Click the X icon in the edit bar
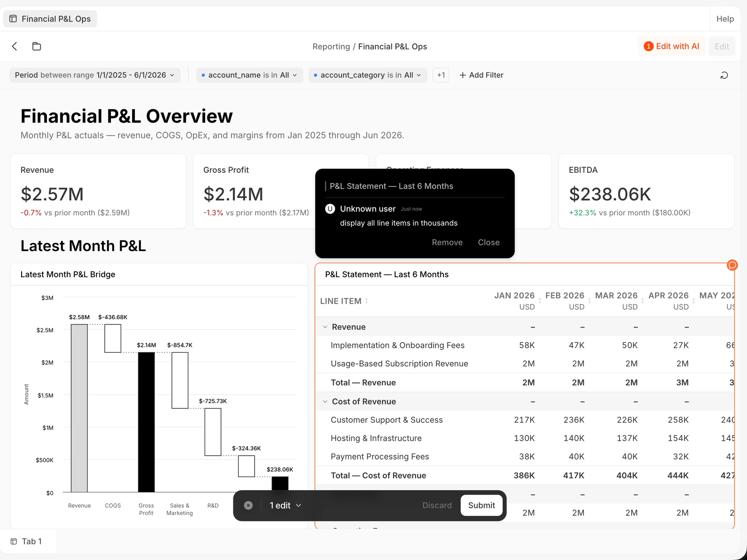Screen dimensions: 747x560 point(248,505)
